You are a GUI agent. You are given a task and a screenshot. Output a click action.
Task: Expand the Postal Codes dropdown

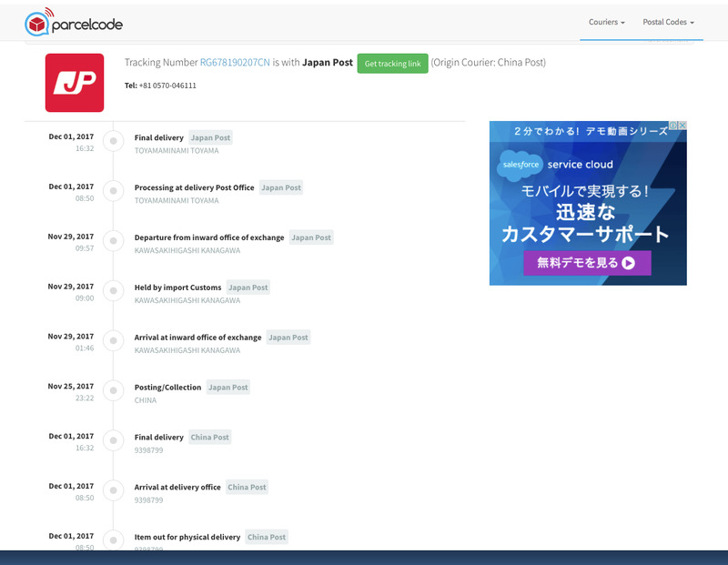coord(668,22)
